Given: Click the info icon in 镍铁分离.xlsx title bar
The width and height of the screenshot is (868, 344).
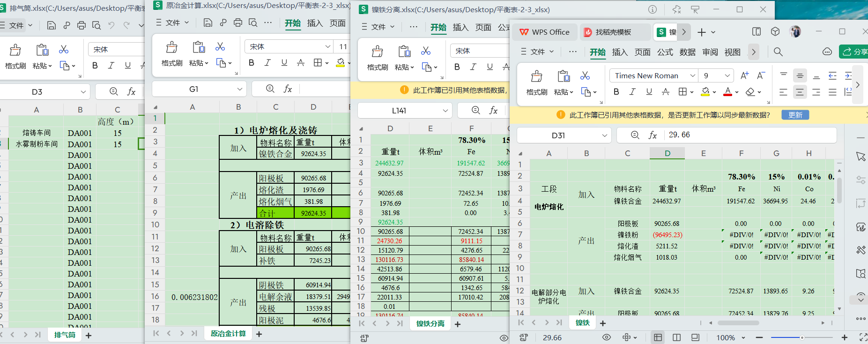Looking at the screenshot, I should pos(653,9).
